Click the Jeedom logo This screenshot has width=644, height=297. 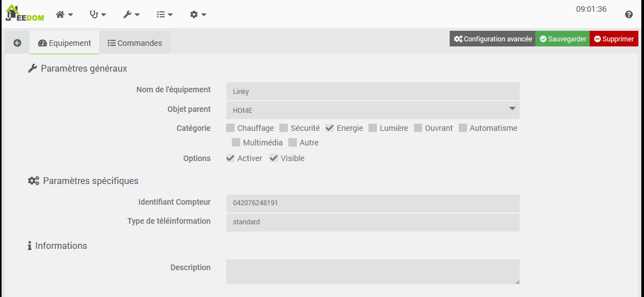click(25, 13)
